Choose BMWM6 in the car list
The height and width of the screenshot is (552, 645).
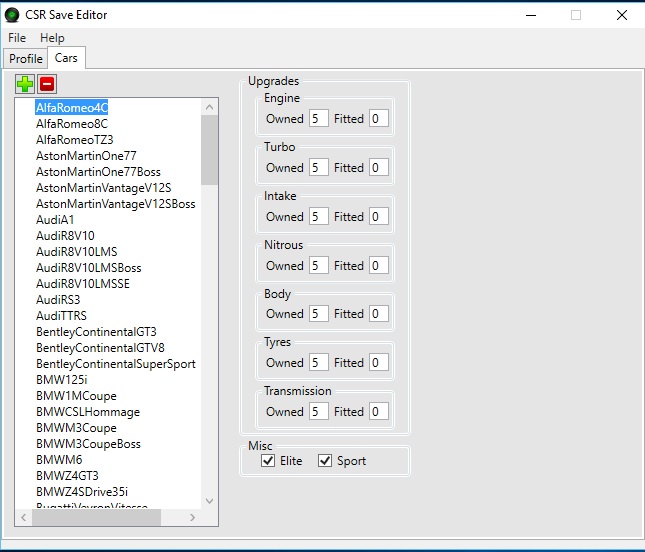(x=59, y=460)
